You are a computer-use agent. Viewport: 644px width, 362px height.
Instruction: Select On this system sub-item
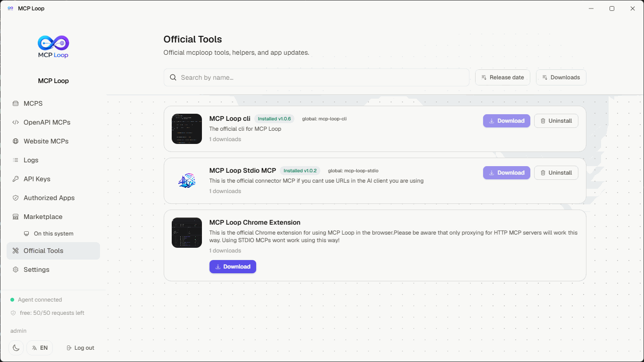[x=53, y=234]
